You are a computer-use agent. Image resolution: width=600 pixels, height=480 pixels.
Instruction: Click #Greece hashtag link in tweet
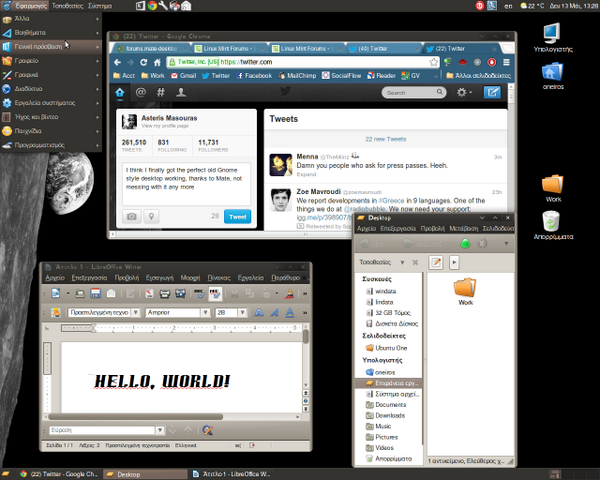tap(391, 201)
